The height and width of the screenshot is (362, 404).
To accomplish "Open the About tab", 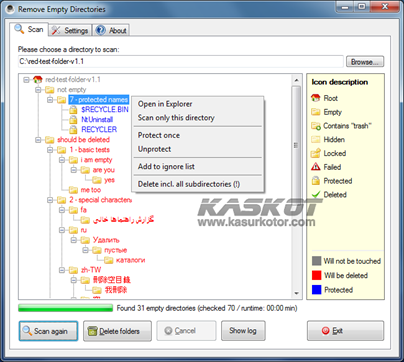I will click(111, 30).
